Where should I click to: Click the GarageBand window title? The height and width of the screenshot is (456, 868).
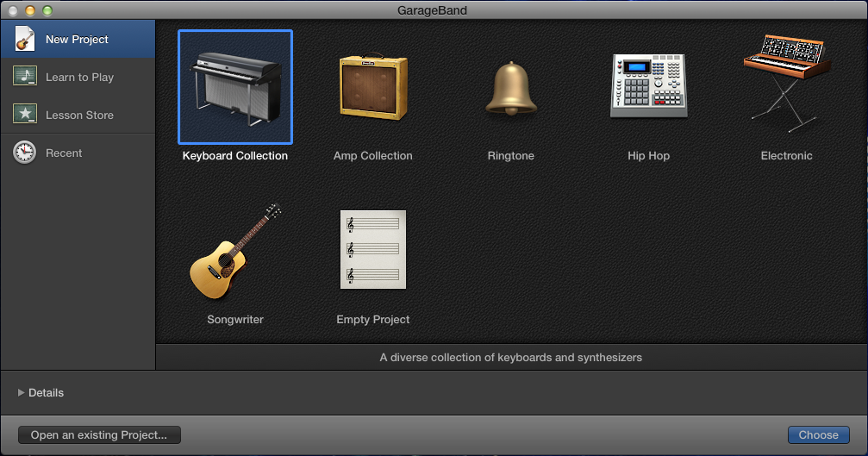[x=433, y=10]
